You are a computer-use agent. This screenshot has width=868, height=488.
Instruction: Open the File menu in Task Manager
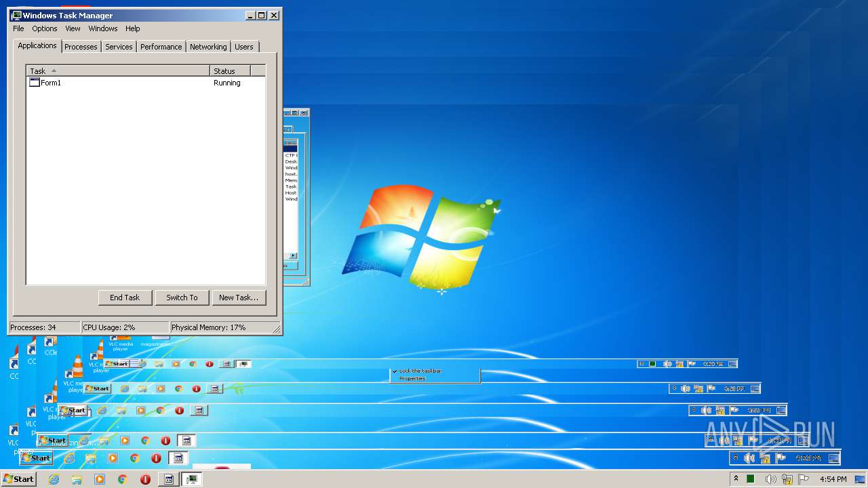18,28
